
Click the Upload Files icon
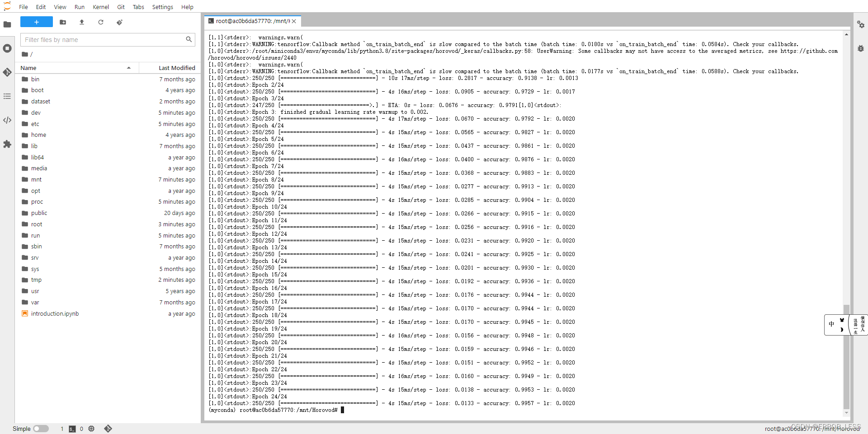click(82, 22)
